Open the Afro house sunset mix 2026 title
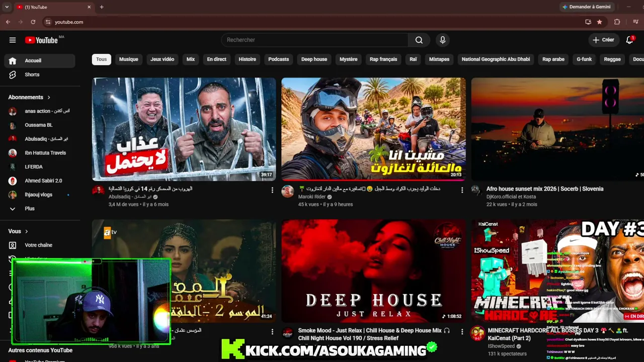This screenshot has width=644, height=362. click(545, 189)
